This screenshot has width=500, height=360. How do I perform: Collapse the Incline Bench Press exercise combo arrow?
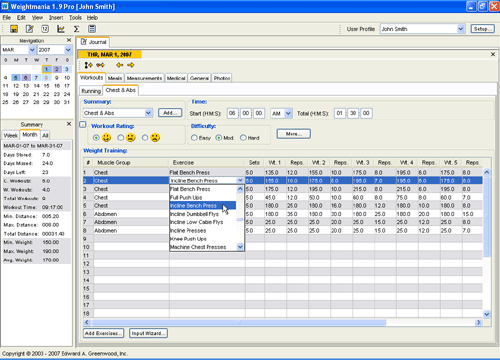tap(240, 180)
